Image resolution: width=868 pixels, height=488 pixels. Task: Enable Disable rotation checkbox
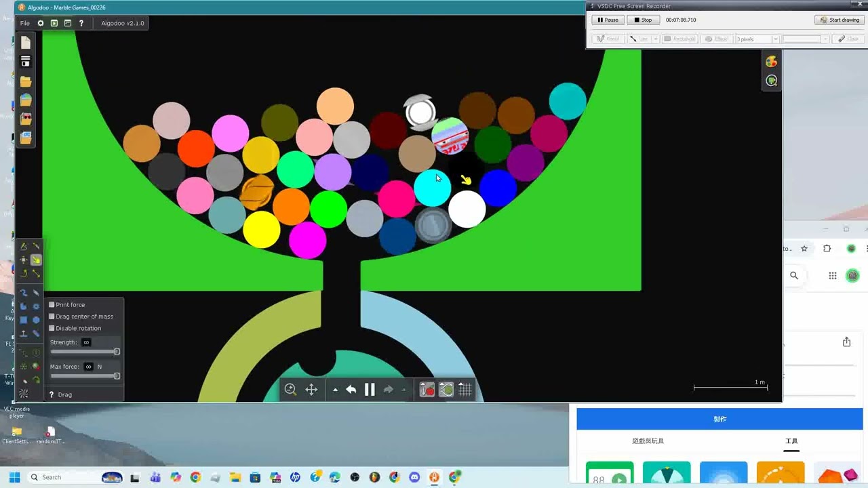pos(52,328)
